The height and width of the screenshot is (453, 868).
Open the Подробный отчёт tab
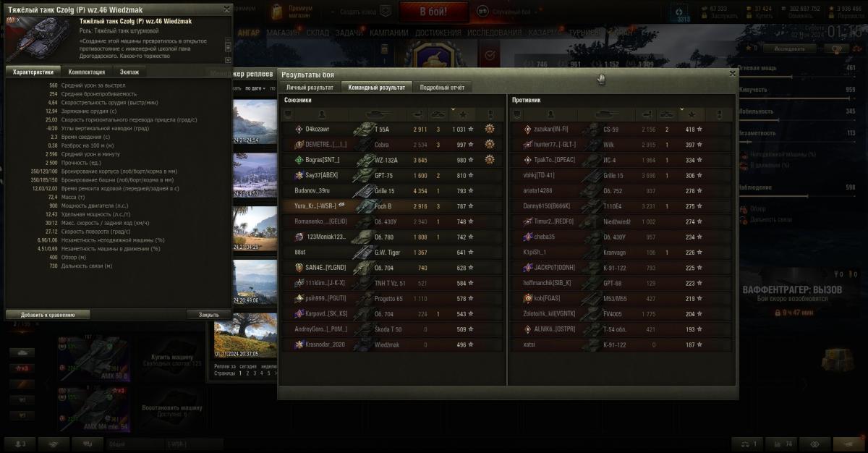click(x=442, y=87)
